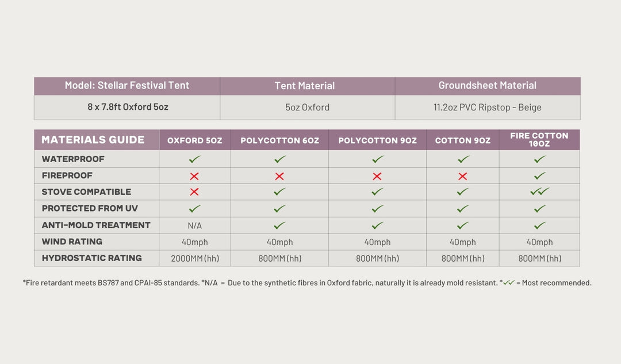
Task: Click the Fire Cotton stove compatible double checkmark
Action: [539, 192]
